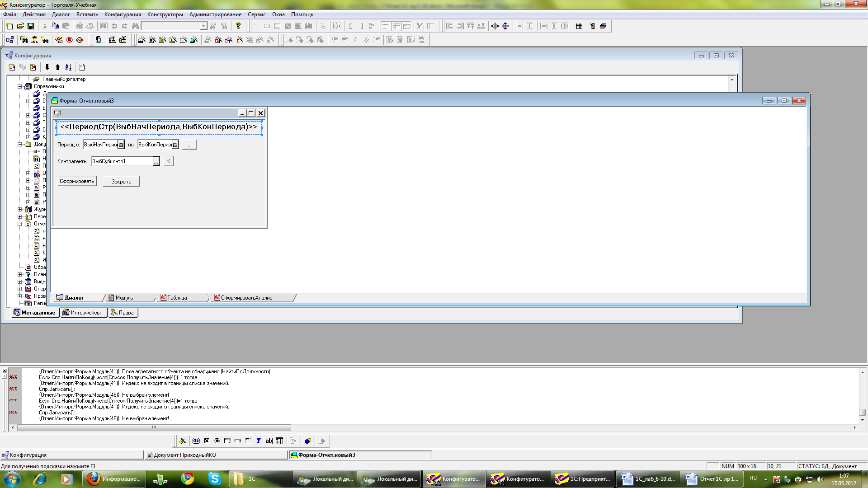Viewport: 868px width, 488px height.
Task: Expand the Планы tree node
Action: pyautogui.click(x=20, y=274)
